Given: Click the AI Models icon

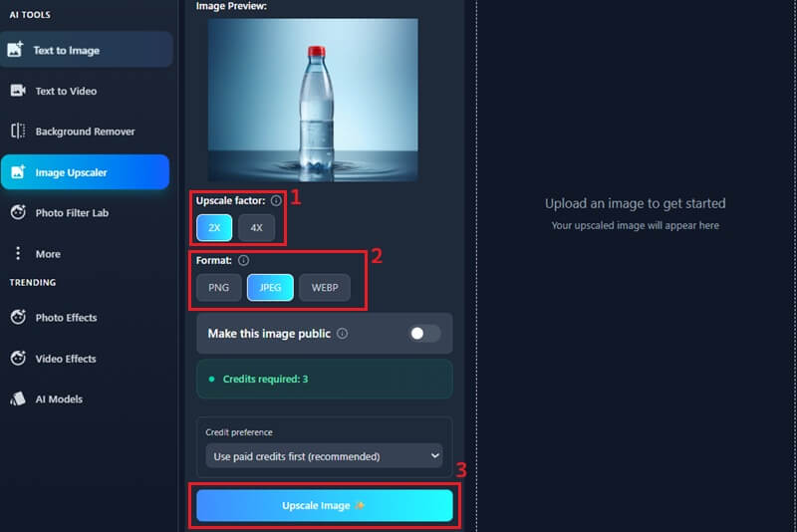Looking at the screenshot, I should [x=18, y=399].
